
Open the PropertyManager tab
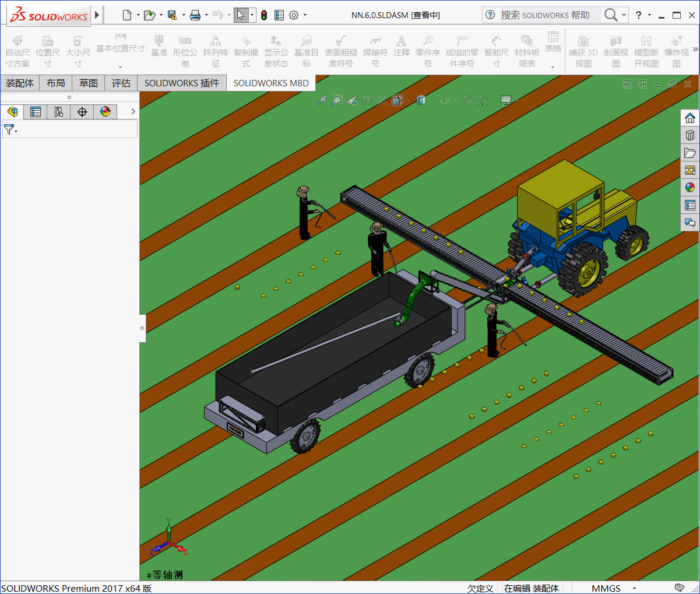pos(36,111)
